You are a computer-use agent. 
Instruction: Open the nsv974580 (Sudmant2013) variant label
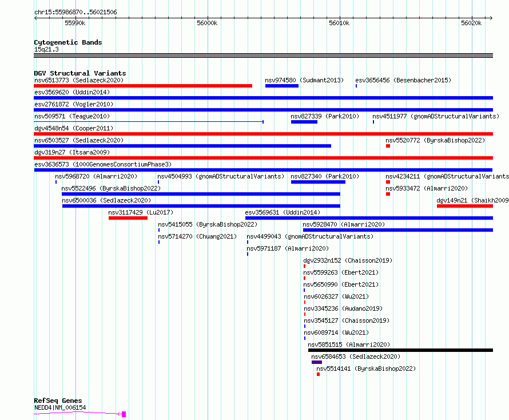tap(304, 80)
